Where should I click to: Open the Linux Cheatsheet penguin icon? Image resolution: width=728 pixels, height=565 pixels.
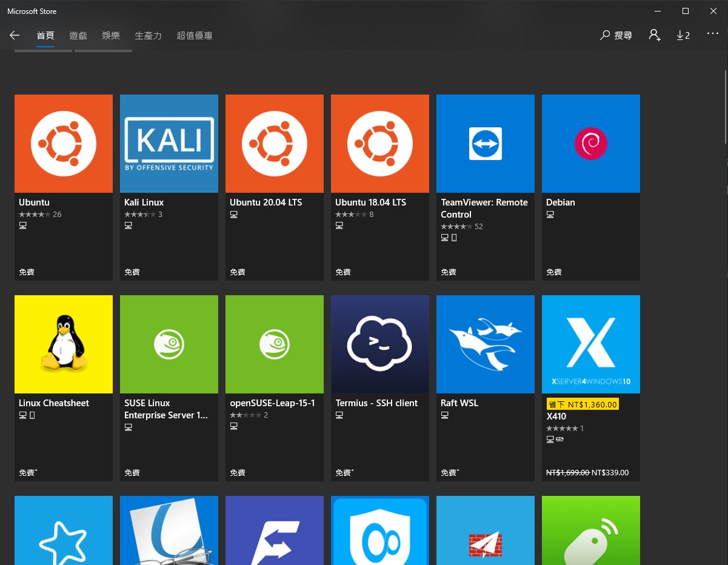click(x=64, y=344)
